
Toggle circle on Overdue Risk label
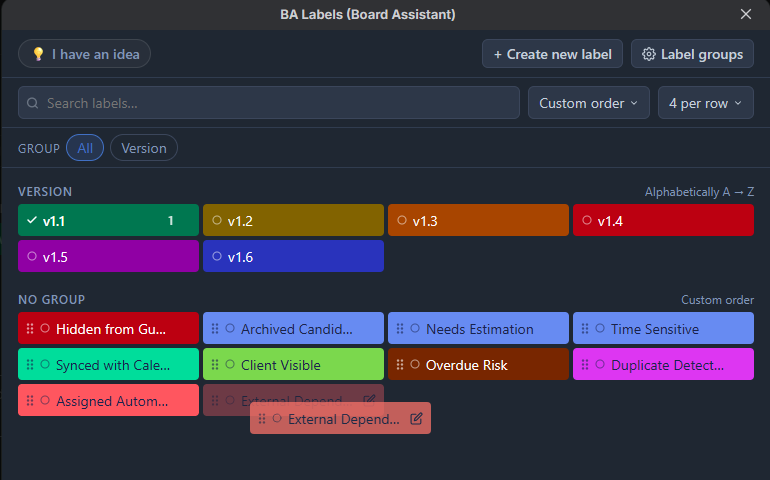(415, 364)
